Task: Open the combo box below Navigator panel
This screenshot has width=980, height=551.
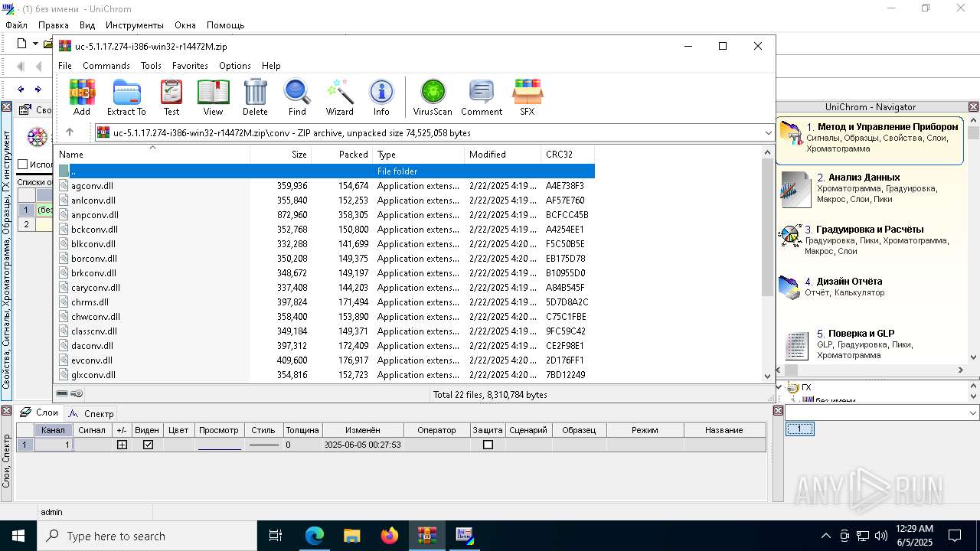Action: point(882,412)
